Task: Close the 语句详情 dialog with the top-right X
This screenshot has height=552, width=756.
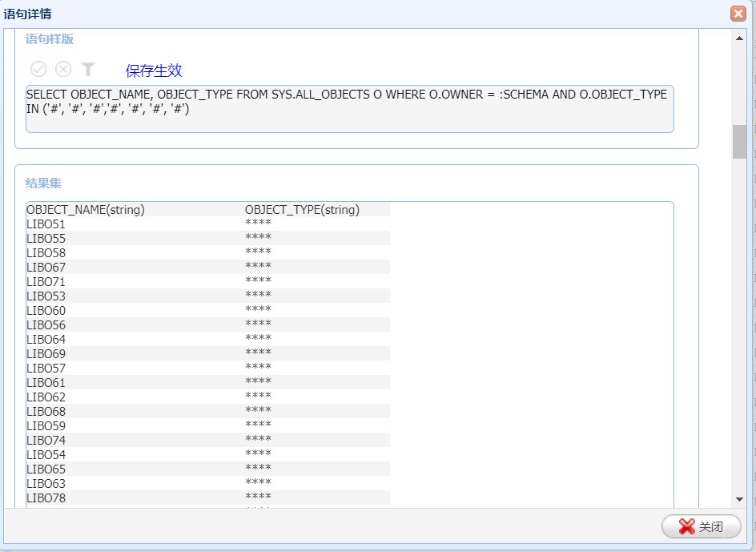Action: [738, 14]
